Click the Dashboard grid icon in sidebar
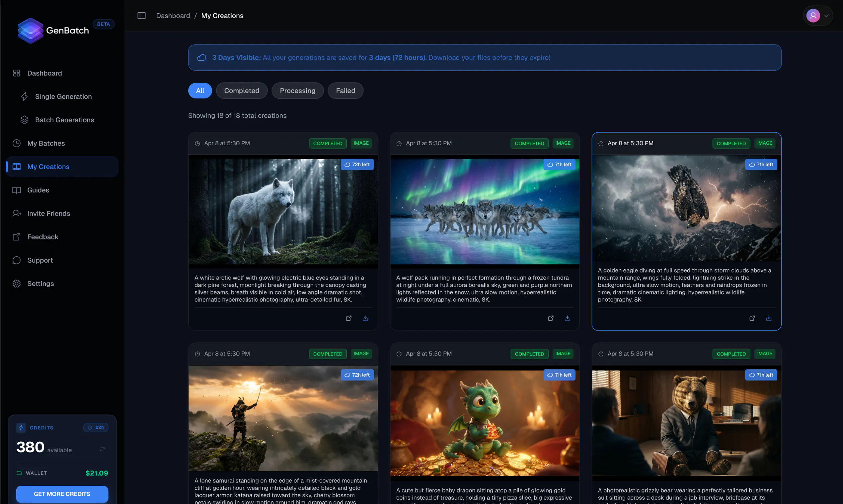The image size is (843, 504). [17, 73]
